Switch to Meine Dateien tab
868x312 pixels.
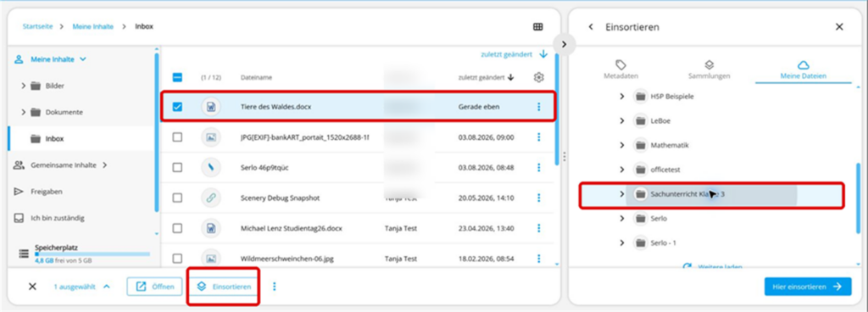(x=804, y=70)
